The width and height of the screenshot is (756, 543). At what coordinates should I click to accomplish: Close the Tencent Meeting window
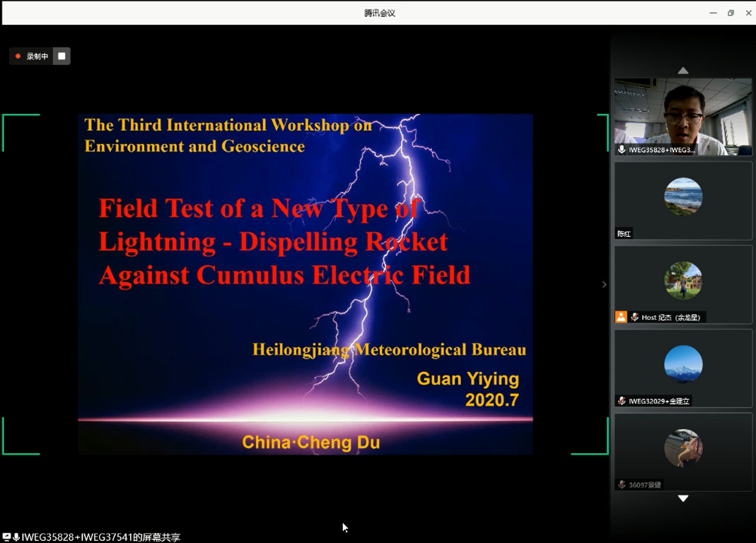[x=748, y=13]
